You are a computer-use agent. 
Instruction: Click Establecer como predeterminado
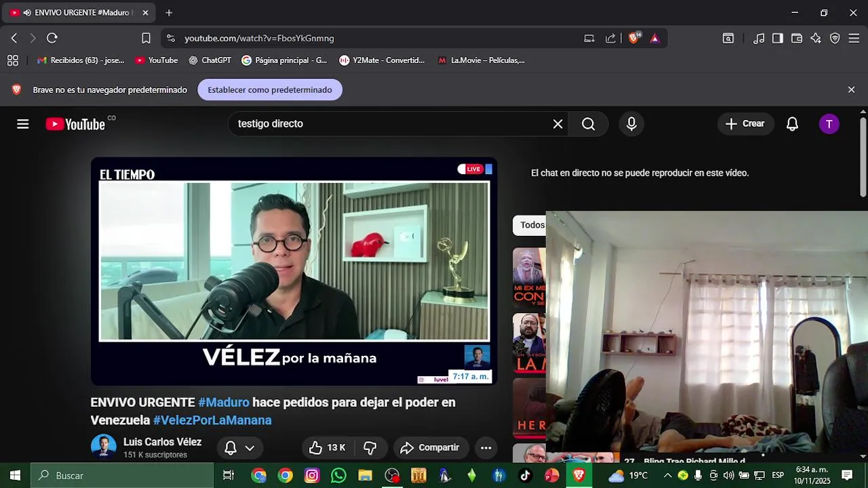270,89
